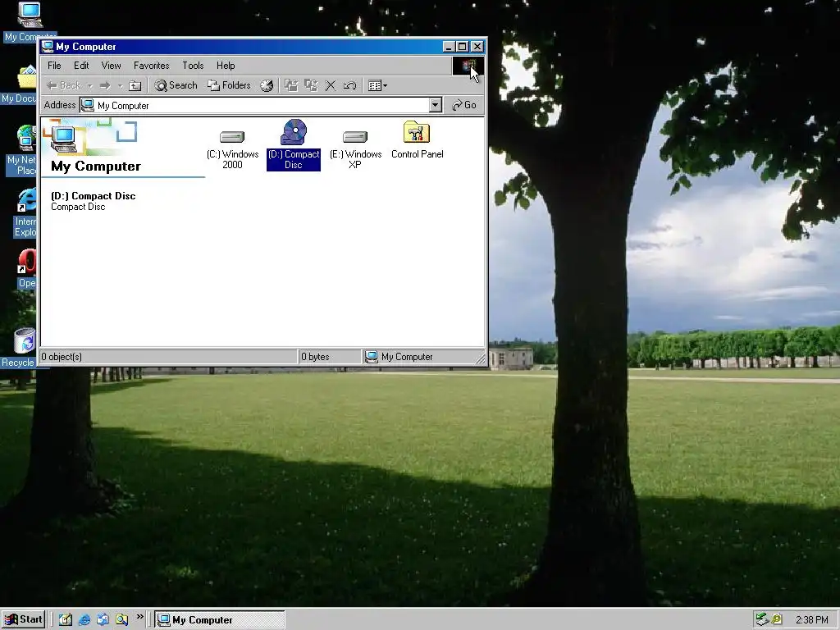Click the Windows logo throbber icon

[468, 66]
